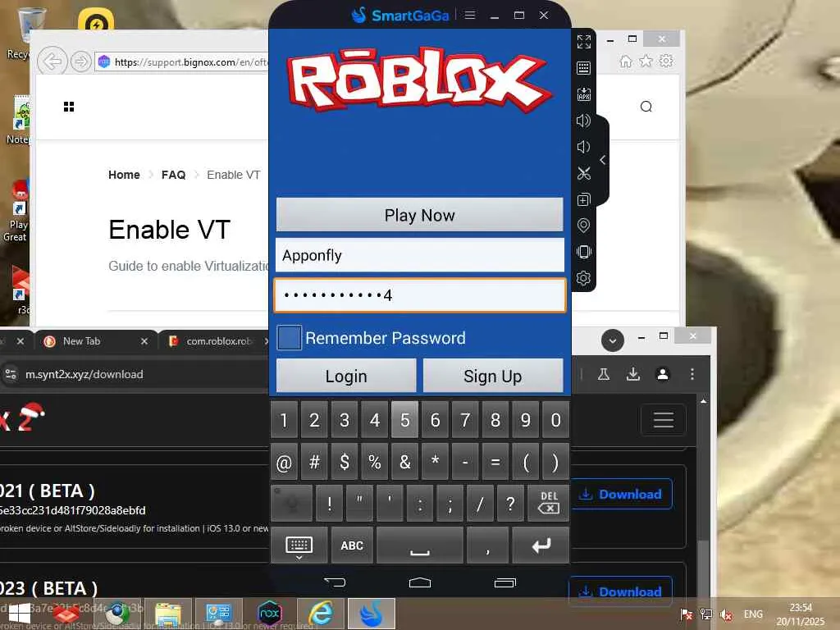The height and width of the screenshot is (630, 840).
Task: Open the SmartGaGa hamburger menu
Action: (x=470, y=15)
